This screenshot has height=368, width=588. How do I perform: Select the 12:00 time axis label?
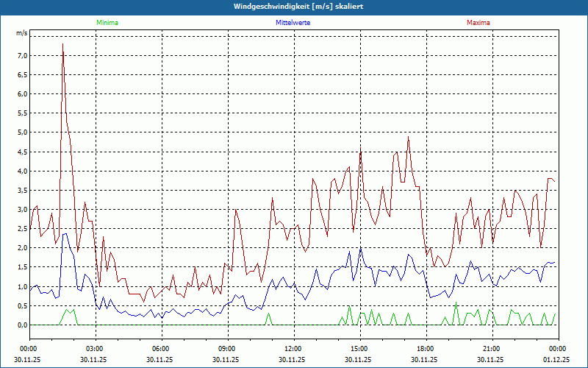(293, 349)
